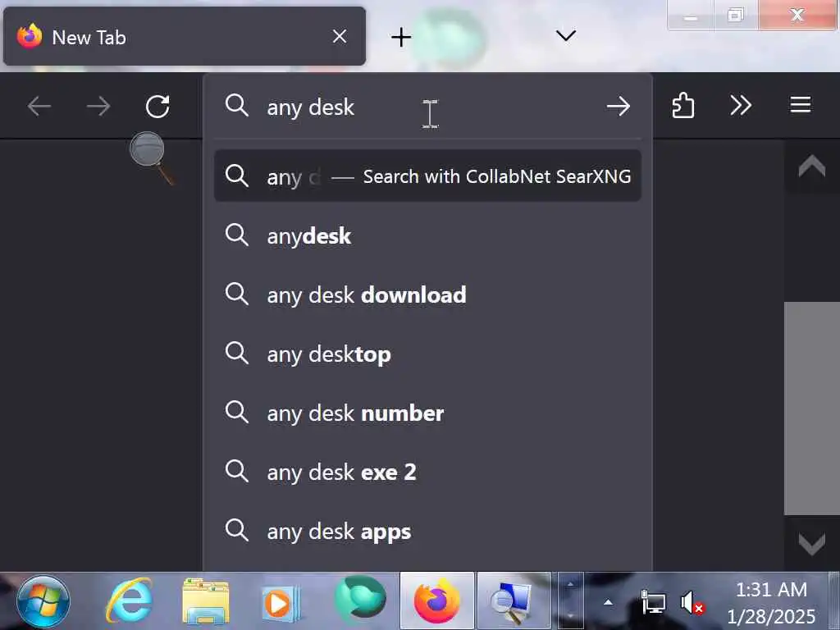Open the Firefox hamburger application menu
Viewport: 840px width, 630px height.
tap(801, 105)
